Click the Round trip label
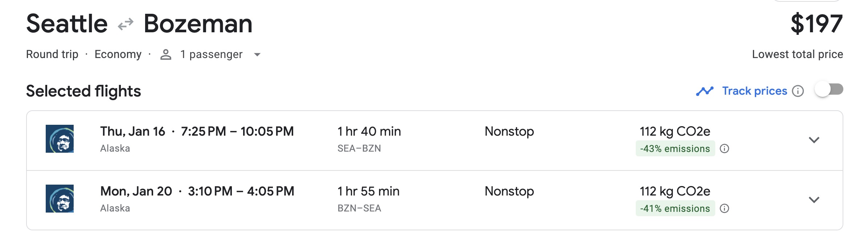The height and width of the screenshot is (251, 868). click(x=52, y=54)
